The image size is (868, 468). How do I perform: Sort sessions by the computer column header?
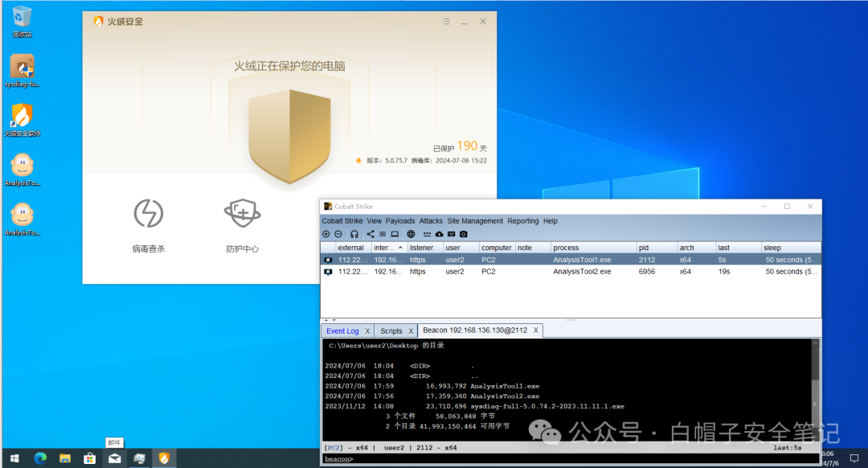[497, 248]
